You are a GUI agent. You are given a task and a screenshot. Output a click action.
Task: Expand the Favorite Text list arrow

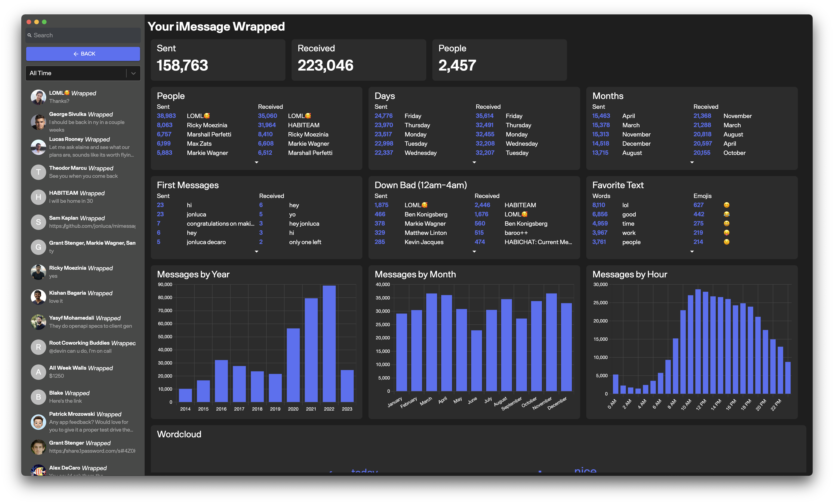click(691, 252)
